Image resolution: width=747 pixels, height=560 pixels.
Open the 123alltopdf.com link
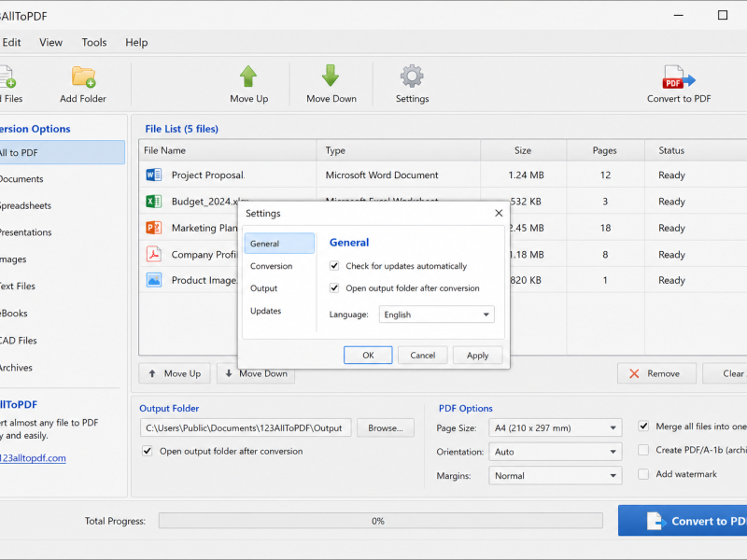click(x=33, y=458)
